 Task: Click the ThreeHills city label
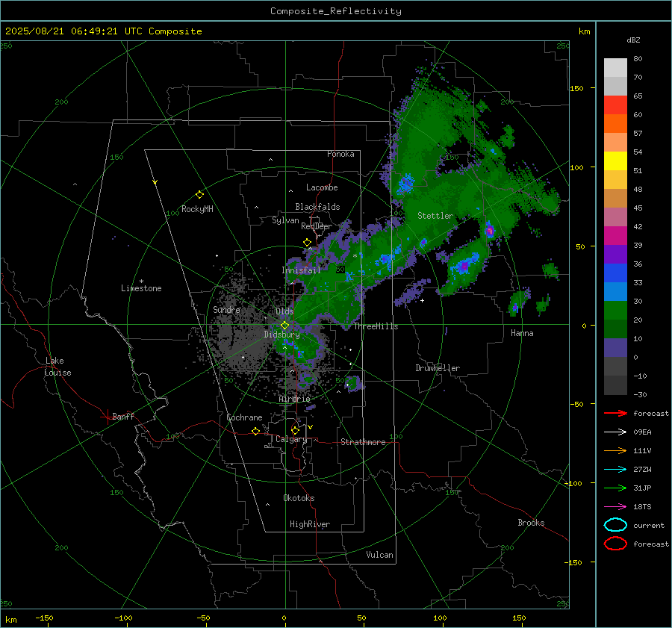[x=376, y=326]
